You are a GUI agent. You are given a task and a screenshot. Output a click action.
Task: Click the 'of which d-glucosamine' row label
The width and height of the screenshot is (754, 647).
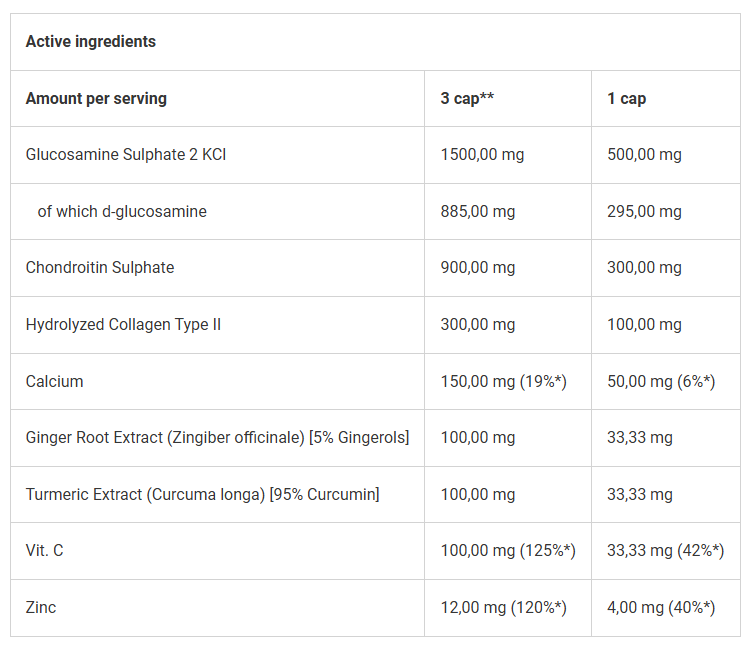[x=122, y=211]
